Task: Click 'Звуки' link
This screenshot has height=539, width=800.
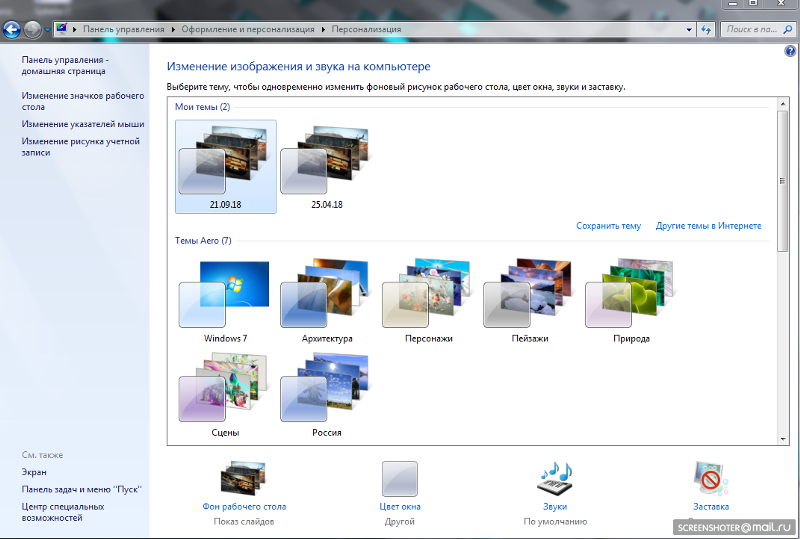Action: click(555, 506)
